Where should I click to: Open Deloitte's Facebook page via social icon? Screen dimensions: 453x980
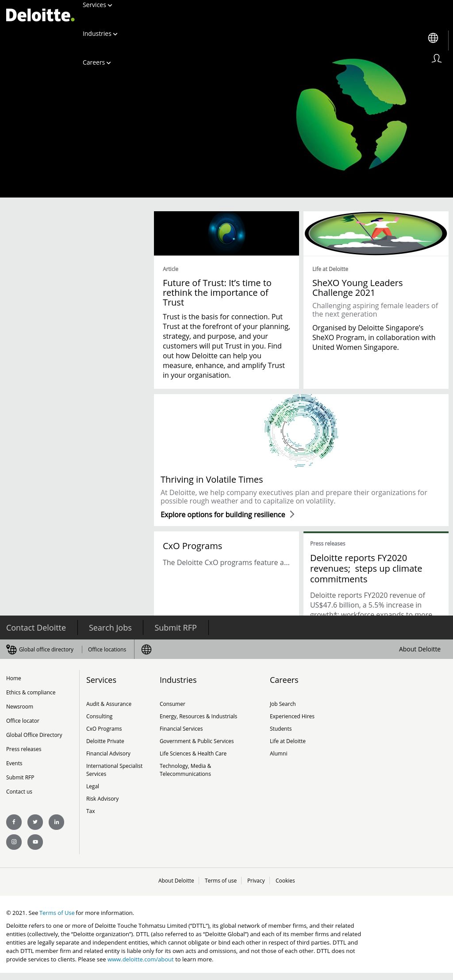pos(14,822)
